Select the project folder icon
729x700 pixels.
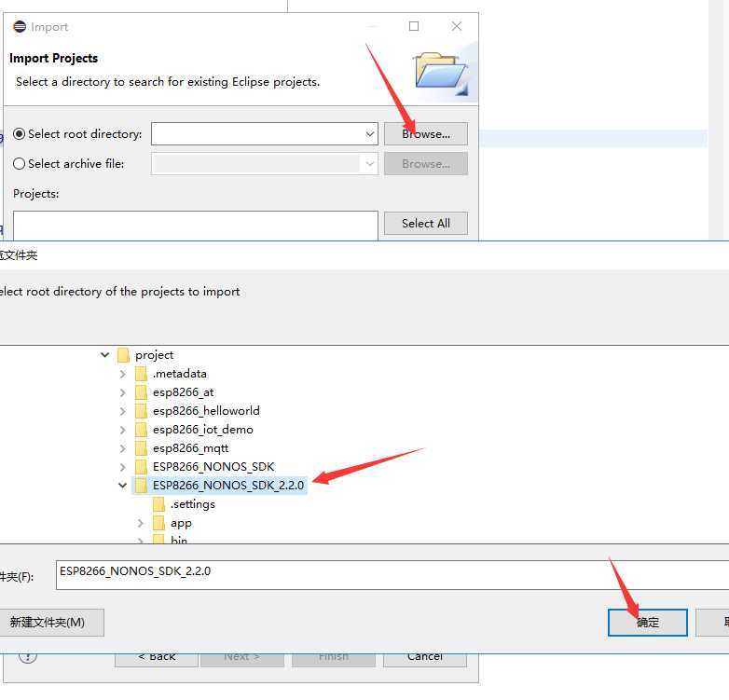pos(123,355)
